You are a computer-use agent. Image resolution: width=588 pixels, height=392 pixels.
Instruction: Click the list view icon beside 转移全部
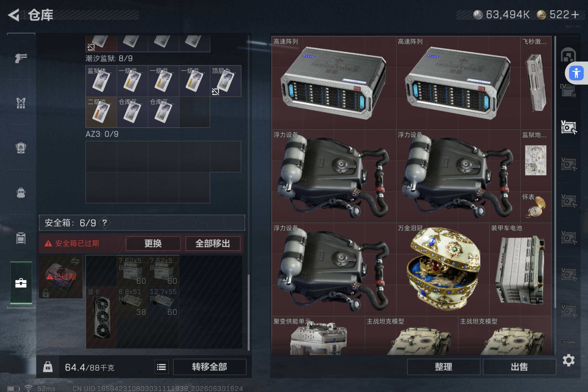pyautogui.click(x=161, y=367)
